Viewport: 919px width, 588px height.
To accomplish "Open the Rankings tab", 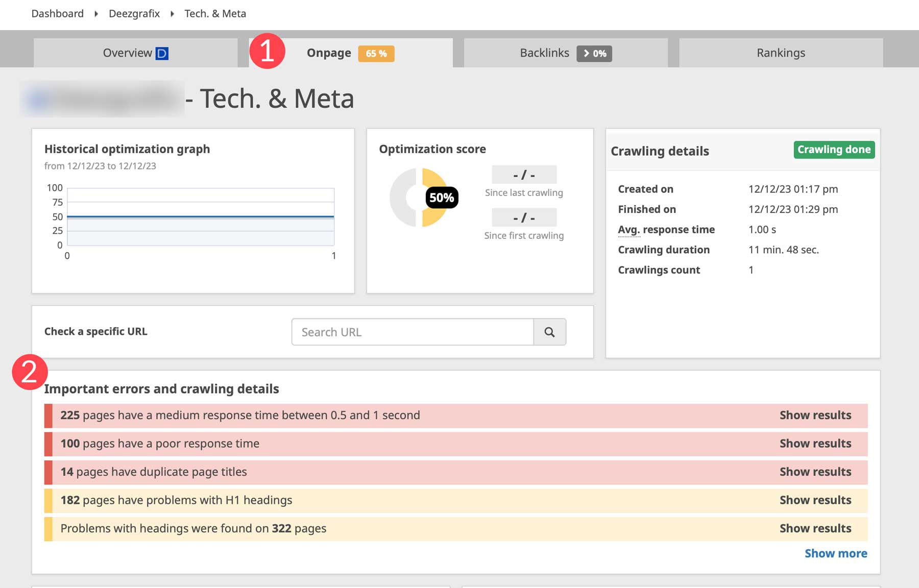I will tap(781, 53).
